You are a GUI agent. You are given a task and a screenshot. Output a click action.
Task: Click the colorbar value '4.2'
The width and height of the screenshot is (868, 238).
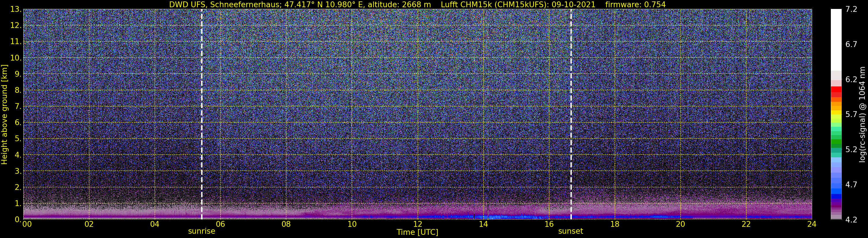pyautogui.click(x=851, y=220)
